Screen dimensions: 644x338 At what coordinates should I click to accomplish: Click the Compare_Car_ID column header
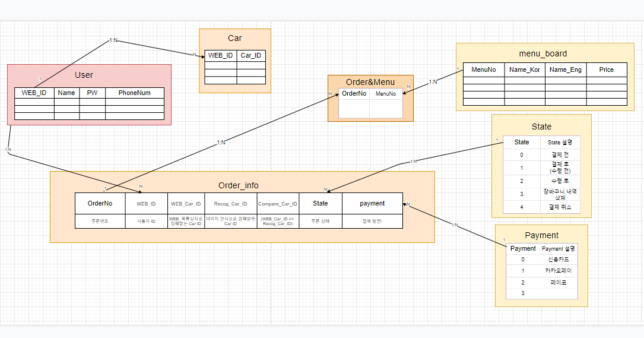(x=278, y=204)
